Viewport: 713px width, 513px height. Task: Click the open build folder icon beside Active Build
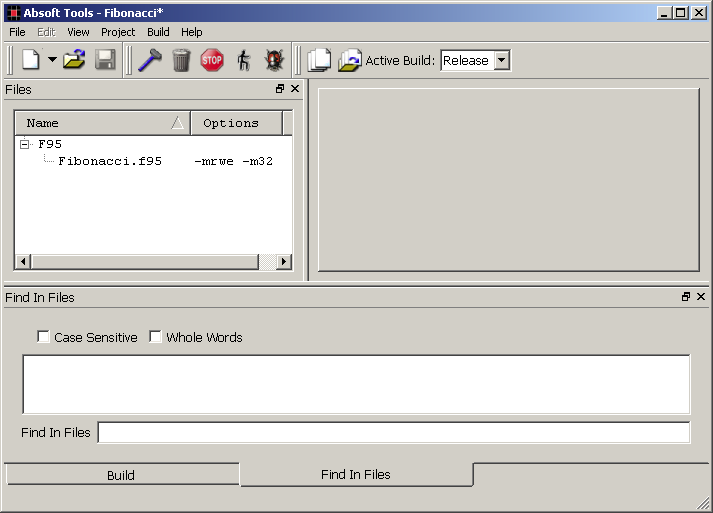[350, 60]
